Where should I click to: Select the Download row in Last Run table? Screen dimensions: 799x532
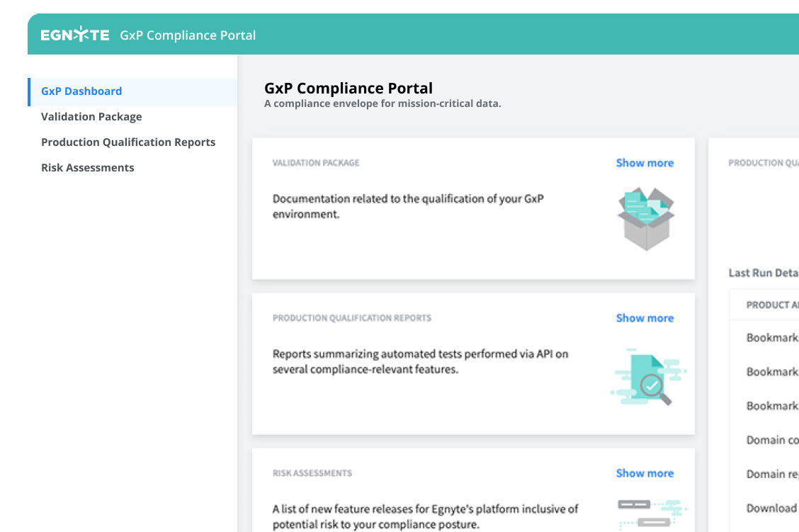coord(771,508)
